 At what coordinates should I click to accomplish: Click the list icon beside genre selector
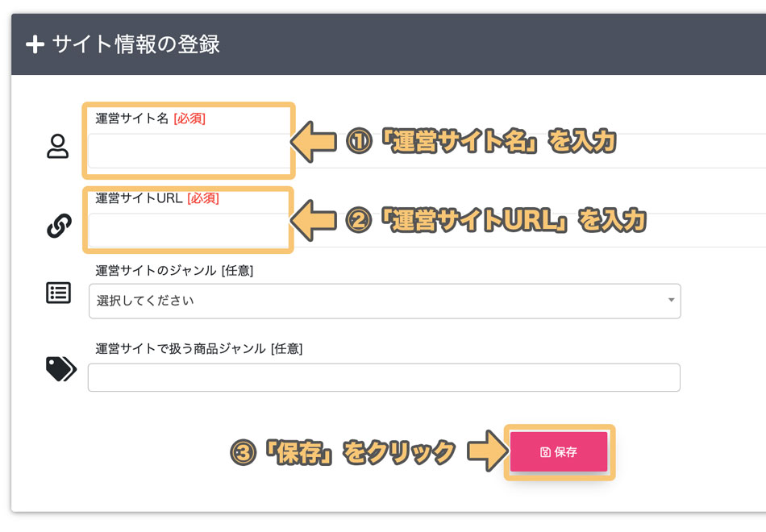[59, 293]
